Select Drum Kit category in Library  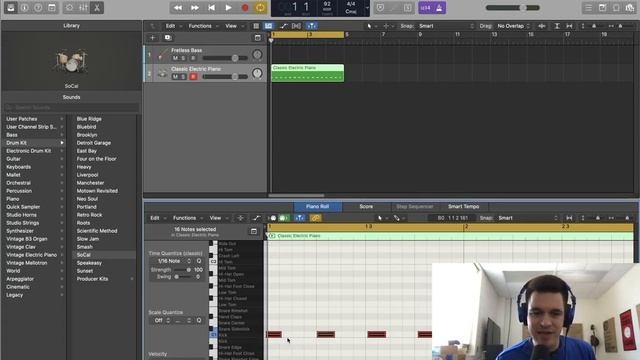[34, 143]
